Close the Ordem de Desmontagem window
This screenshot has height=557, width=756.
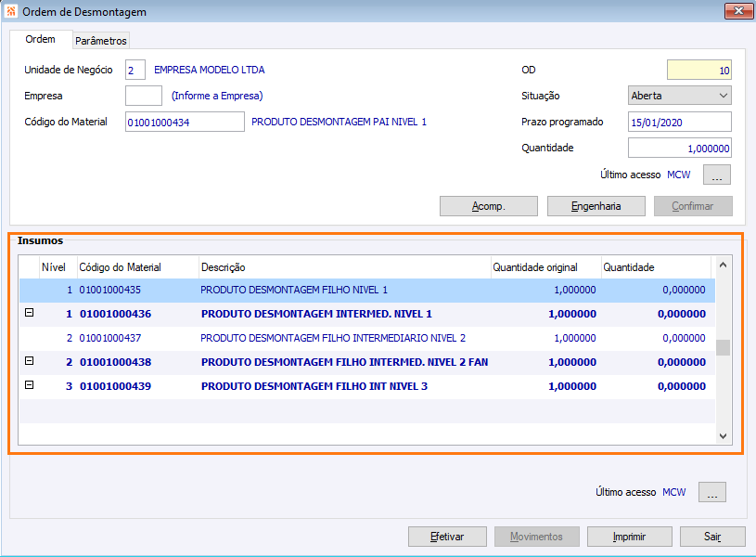(738, 10)
